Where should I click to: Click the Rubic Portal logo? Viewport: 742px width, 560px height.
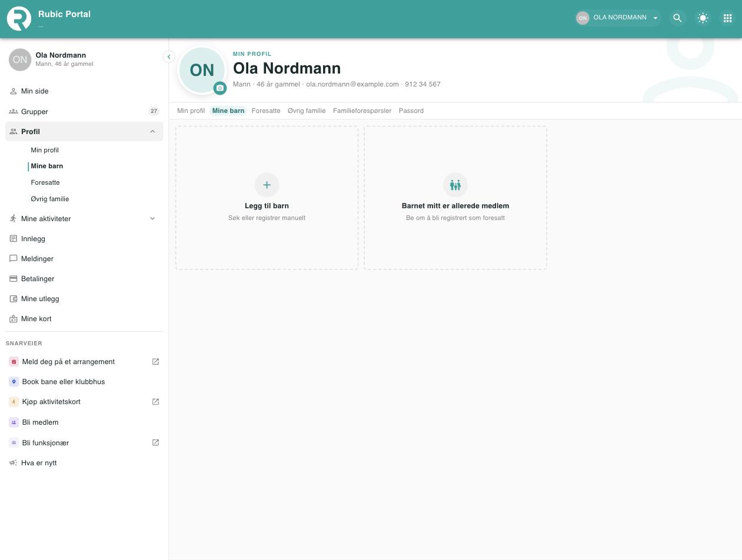click(19, 18)
